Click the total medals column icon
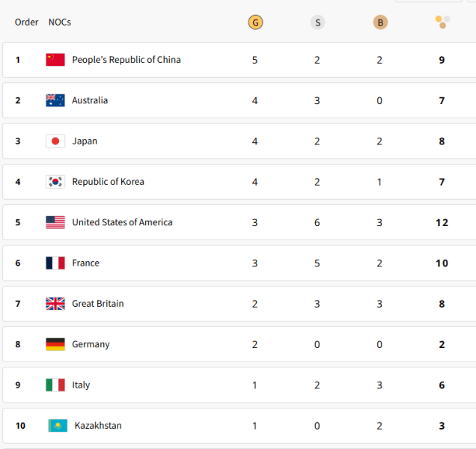The width and height of the screenshot is (476, 449). pyautogui.click(x=442, y=22)
